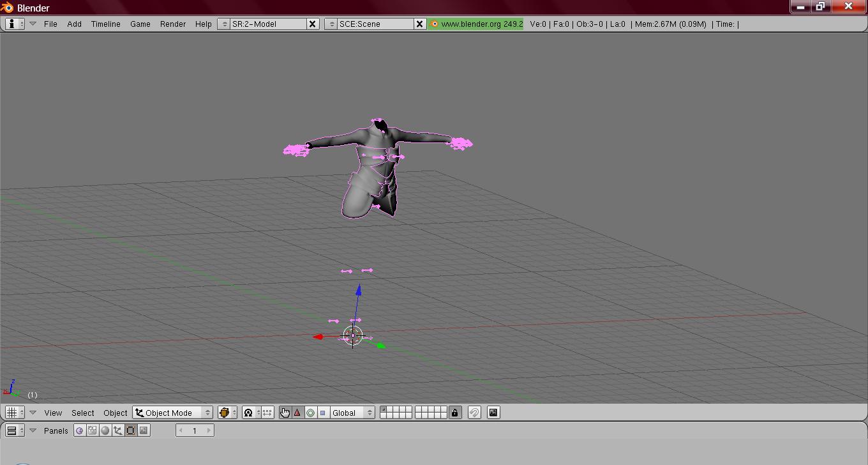Select the scale manipulator square icon

pyautogui.click(x=322, y=413)
